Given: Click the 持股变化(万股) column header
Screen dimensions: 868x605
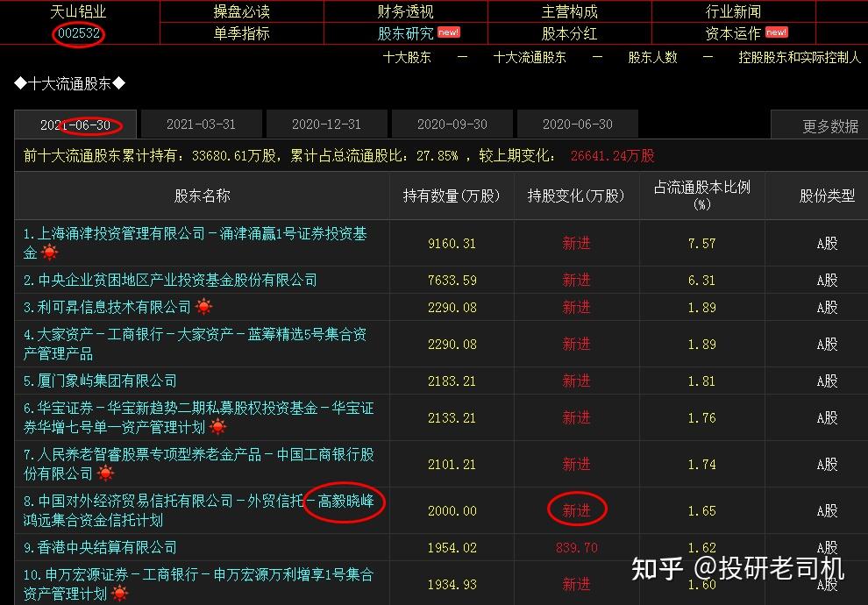Looking at the screenshot, I should (576, 196).
